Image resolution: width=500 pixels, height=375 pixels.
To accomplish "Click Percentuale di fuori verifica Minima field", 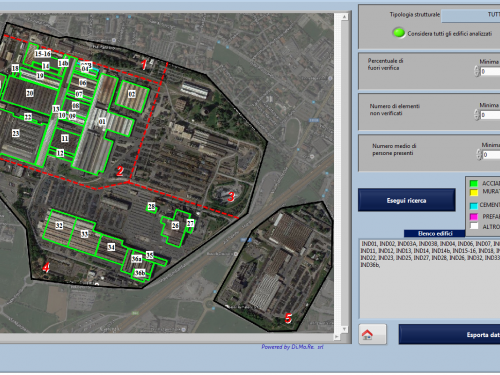I will coord(490,71).
